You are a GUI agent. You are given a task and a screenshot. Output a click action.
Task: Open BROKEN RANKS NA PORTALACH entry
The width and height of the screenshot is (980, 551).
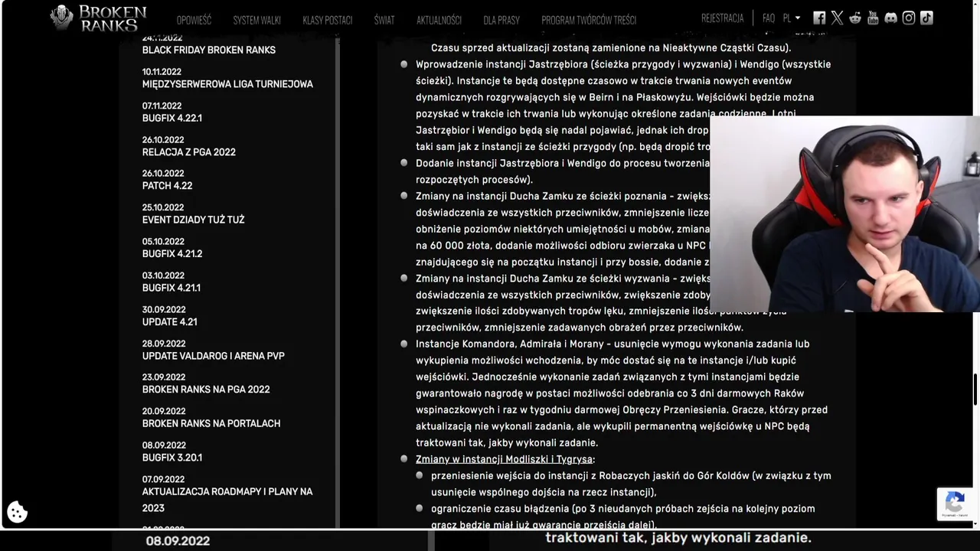pyautogui.click(x=211, y=423)
